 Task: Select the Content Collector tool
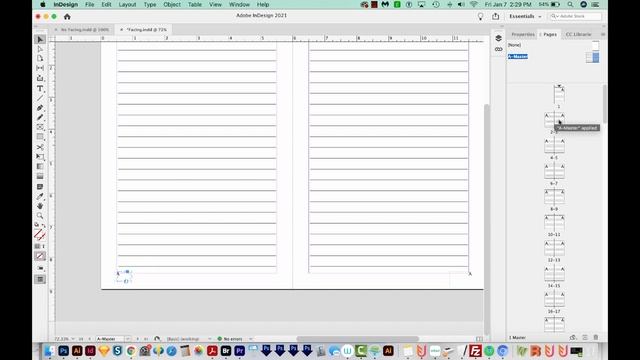pos(40,78)
